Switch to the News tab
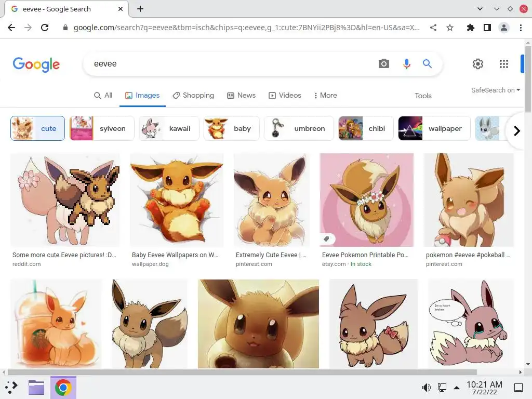This screenshot has width=532, height=399. point(241,96)
